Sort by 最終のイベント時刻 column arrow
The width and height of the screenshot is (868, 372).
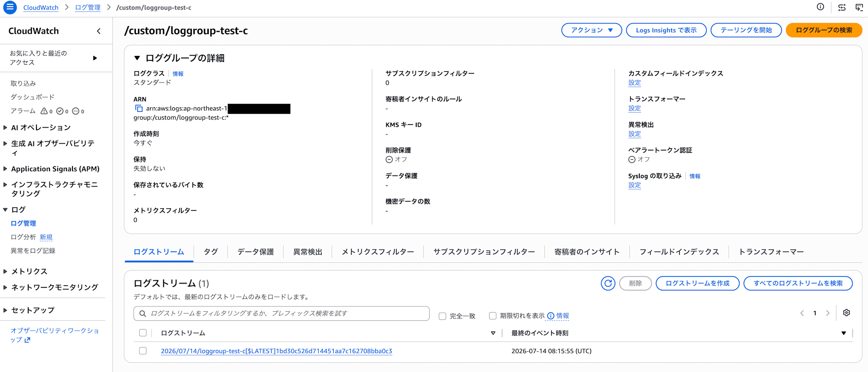844,333
